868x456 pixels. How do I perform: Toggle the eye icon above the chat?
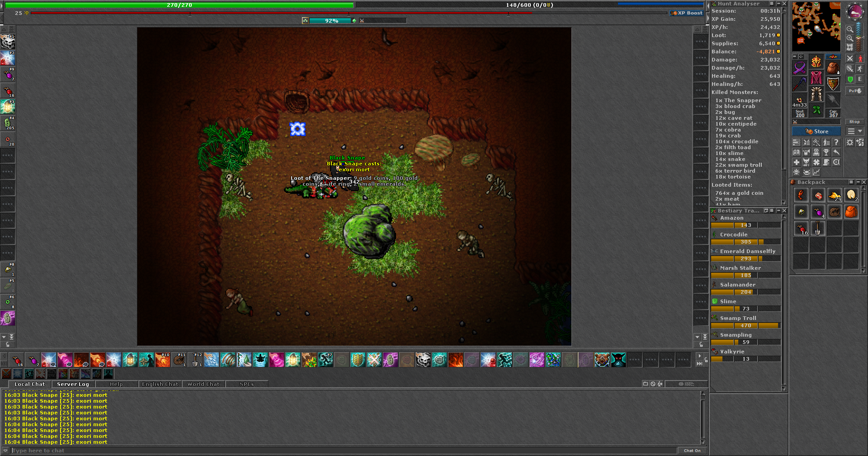(686, 384)
